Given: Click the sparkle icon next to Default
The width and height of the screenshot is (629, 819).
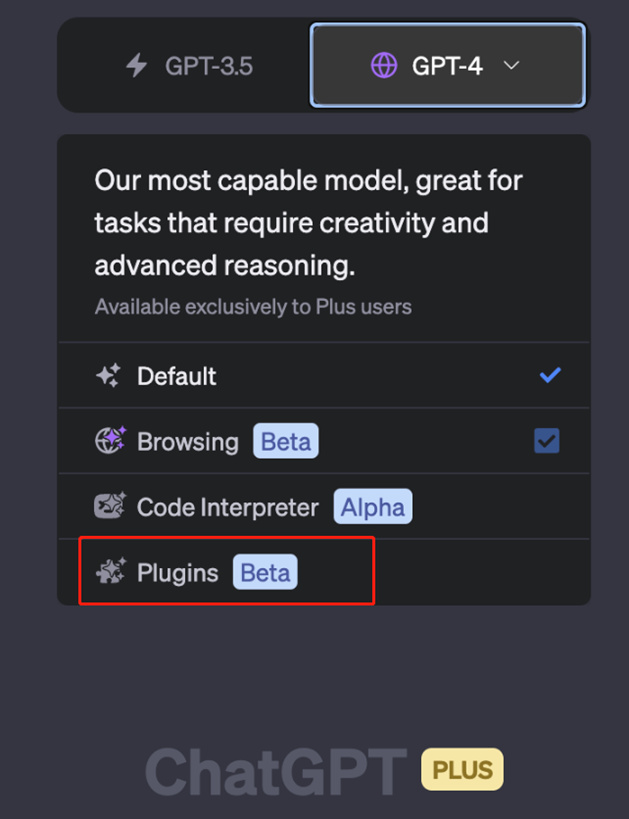Looking at the screenshot, I should [109, 376].
